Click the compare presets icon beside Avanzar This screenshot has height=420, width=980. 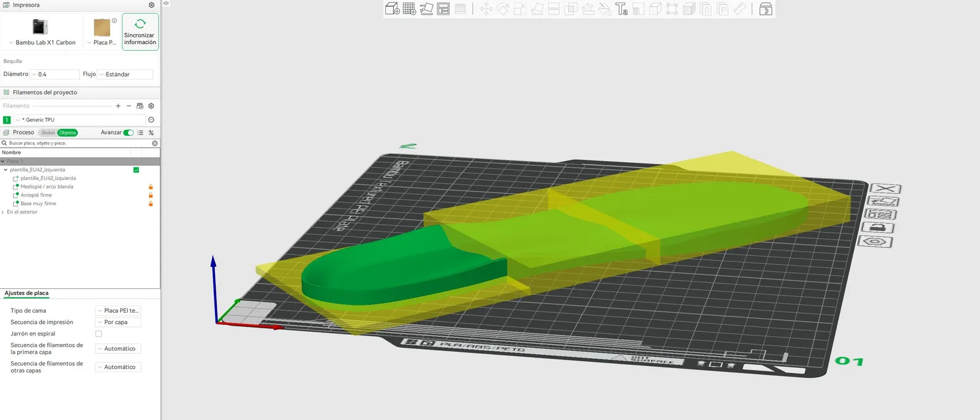pos(151,133)
